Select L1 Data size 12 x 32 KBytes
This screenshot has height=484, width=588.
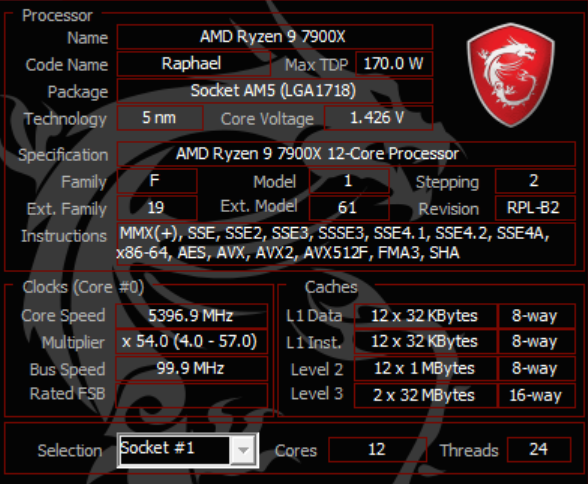425,316
